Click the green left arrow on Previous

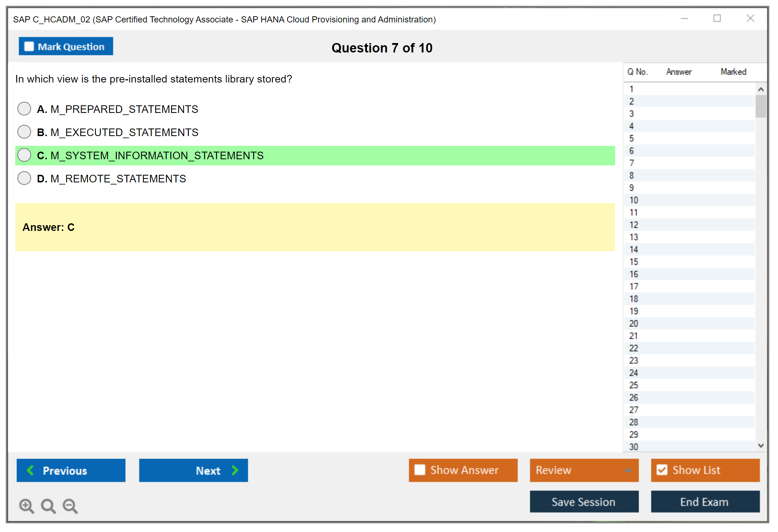click(30, 470)
